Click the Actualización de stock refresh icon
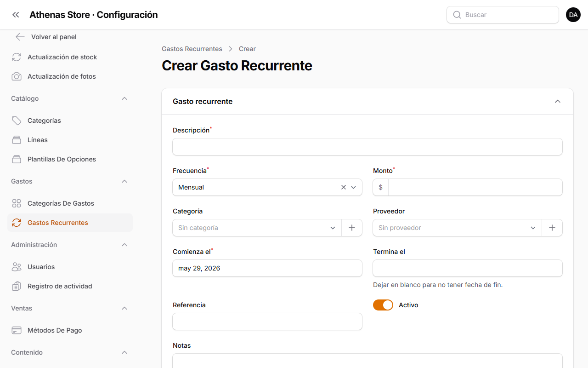The image size is (588, 368). click(x=17, y=57)
